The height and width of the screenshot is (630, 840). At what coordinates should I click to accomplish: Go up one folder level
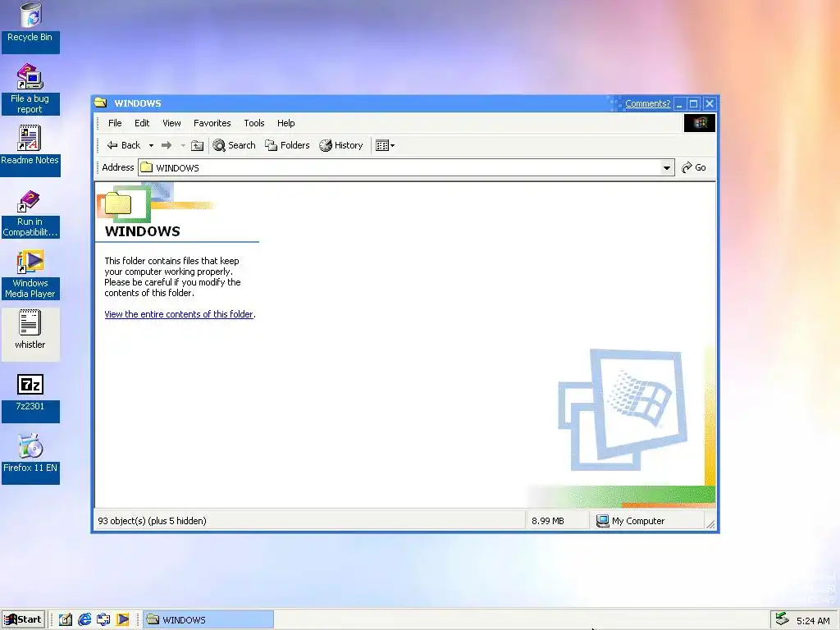(197, 145)
